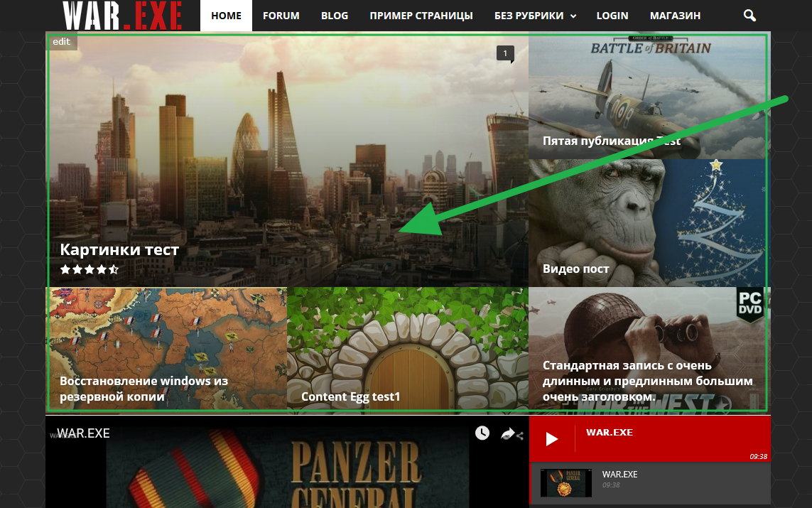Click WAR.EXE title in video player

83,433
